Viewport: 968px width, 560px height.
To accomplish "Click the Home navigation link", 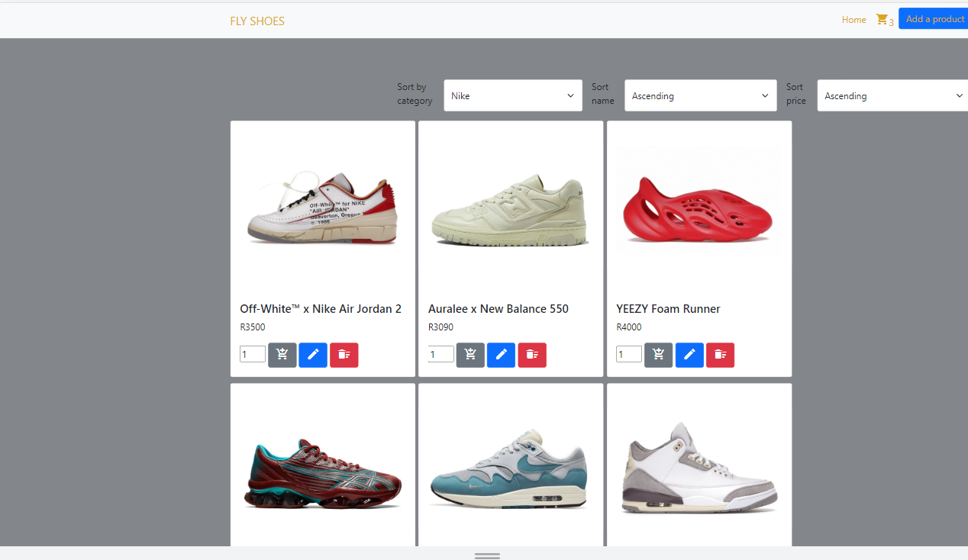I will point(853,20).
